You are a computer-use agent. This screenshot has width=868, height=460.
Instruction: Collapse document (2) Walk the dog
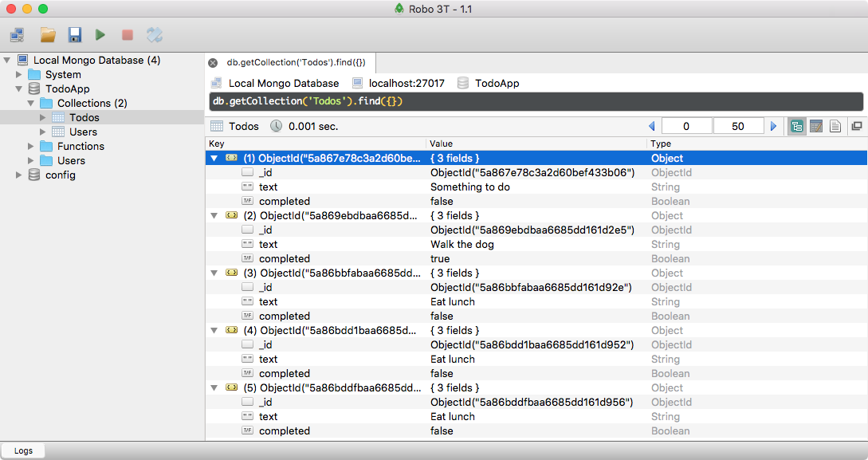coord(214,215)
